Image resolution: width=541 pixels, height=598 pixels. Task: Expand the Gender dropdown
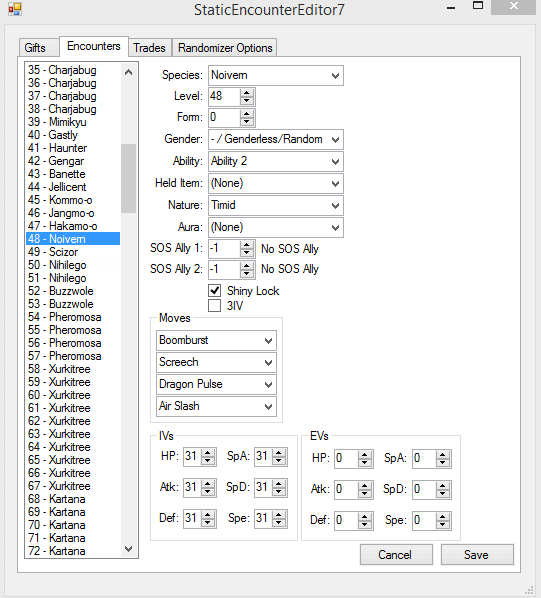point(276,139)
